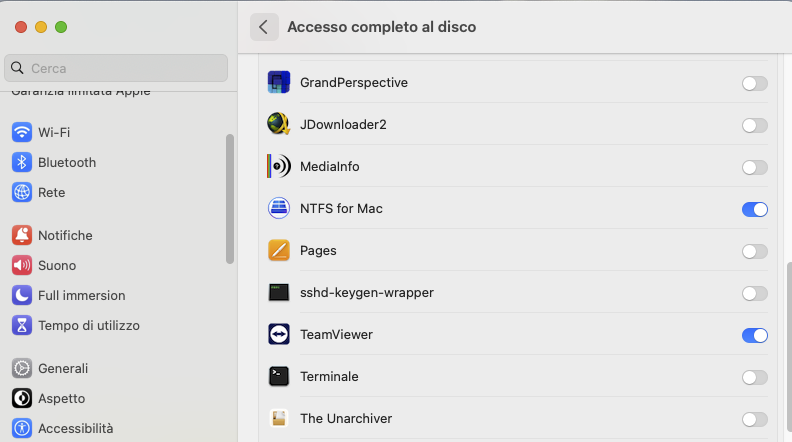Click the TeamViewer app icon

point(279,334)
